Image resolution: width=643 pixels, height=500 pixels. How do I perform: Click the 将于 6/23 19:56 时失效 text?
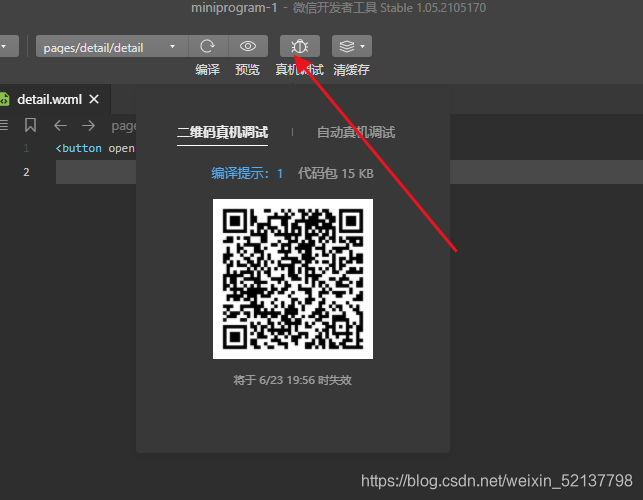click(292, 380)
